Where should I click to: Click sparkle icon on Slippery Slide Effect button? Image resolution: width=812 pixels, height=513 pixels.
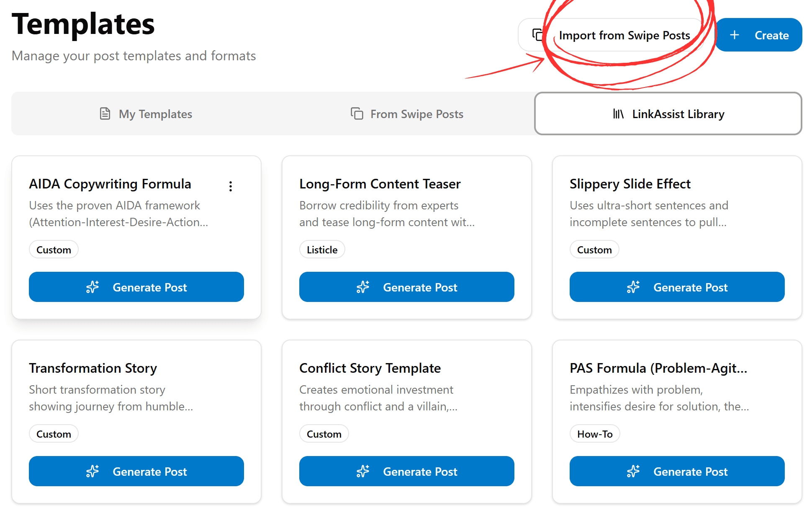(633, 287)
